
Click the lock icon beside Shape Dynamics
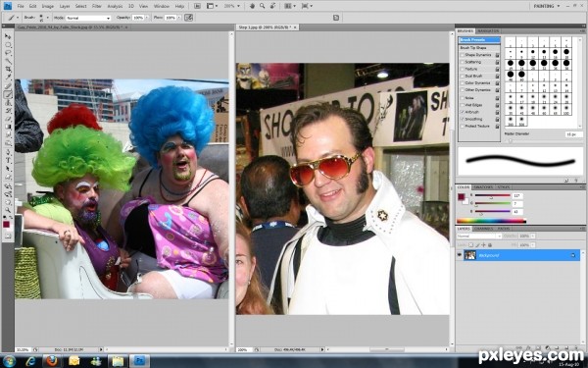point(497,55)
